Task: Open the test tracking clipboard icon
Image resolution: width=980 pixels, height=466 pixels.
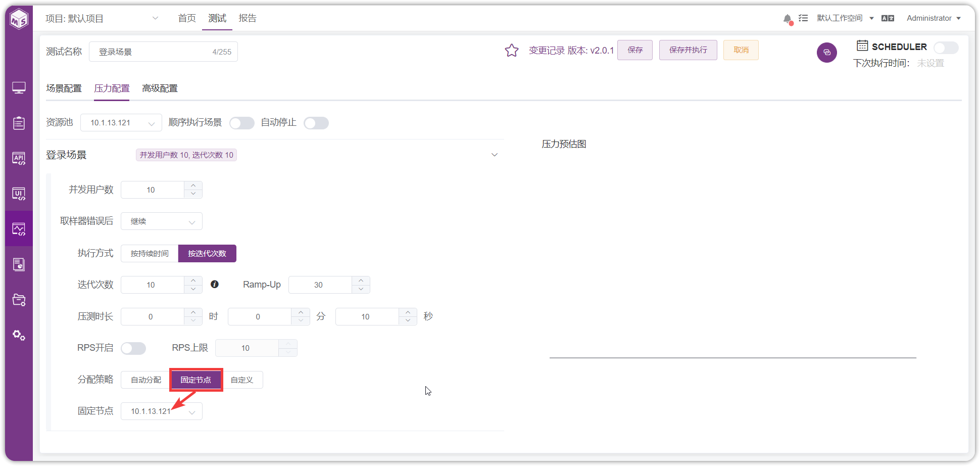Action: pyautogui.click(x=19, y=123)
